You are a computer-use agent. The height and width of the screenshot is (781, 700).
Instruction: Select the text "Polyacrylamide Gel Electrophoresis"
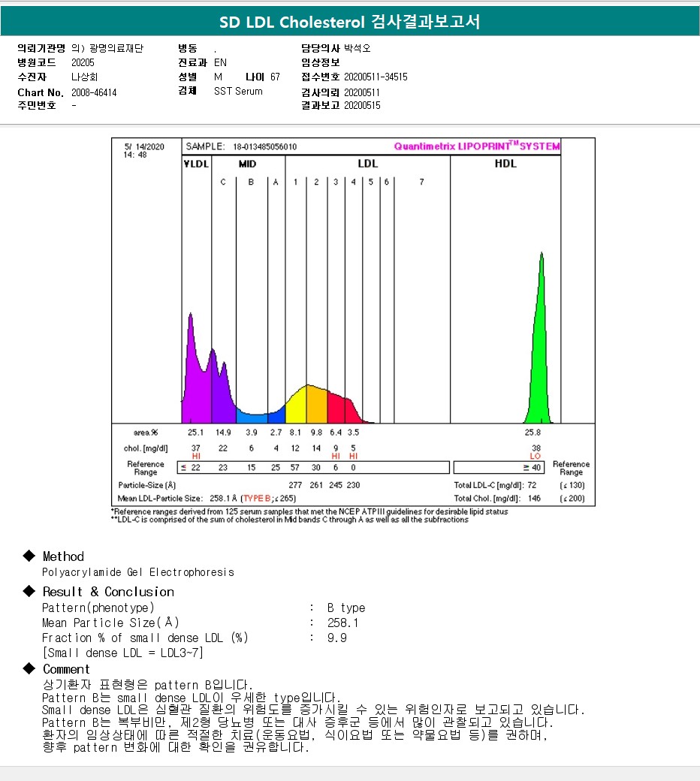tap(138, 572)
